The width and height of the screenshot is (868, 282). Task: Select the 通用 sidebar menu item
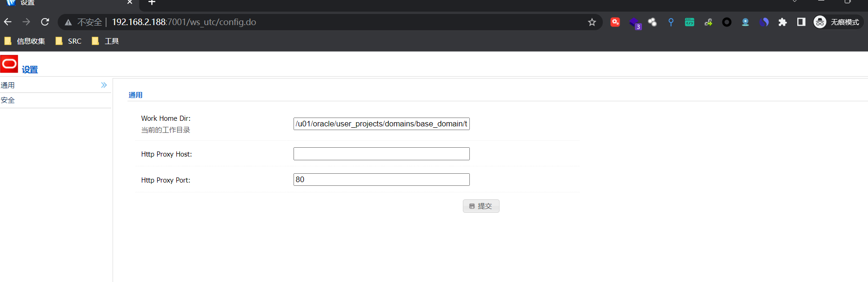tap(55, 85)
